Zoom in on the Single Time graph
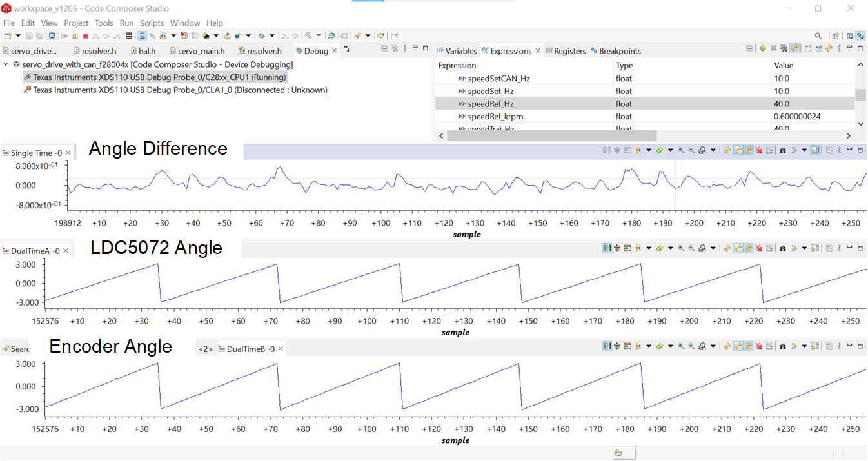This screenshot has height=461, width=868. 681,150
